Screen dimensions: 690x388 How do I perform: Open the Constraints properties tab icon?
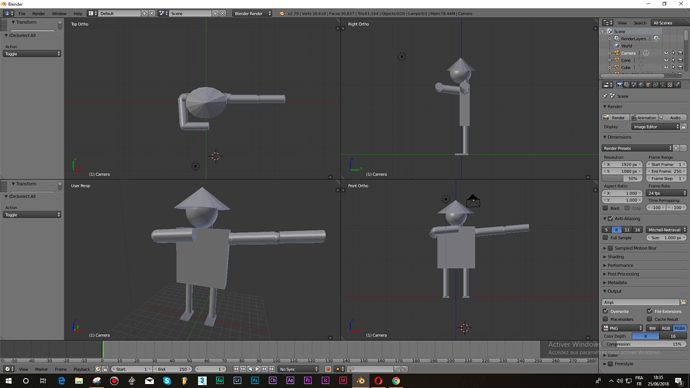point(655,84)
